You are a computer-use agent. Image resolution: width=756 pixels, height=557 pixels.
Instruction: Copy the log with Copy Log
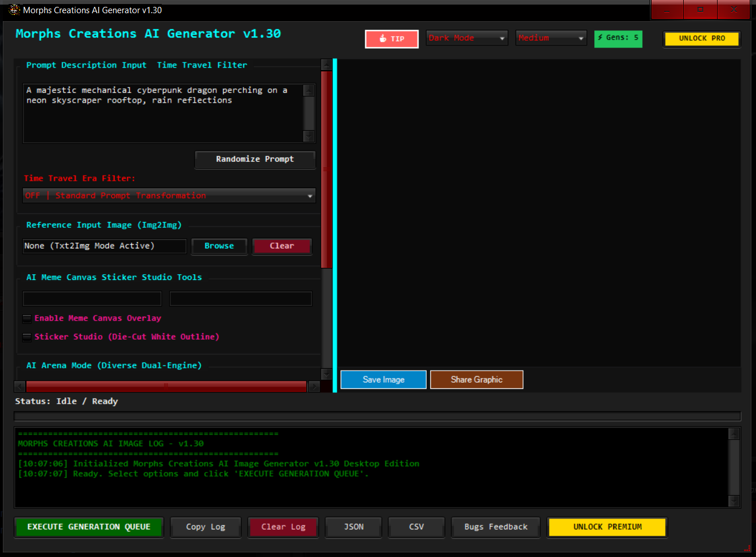coord(205,527)
